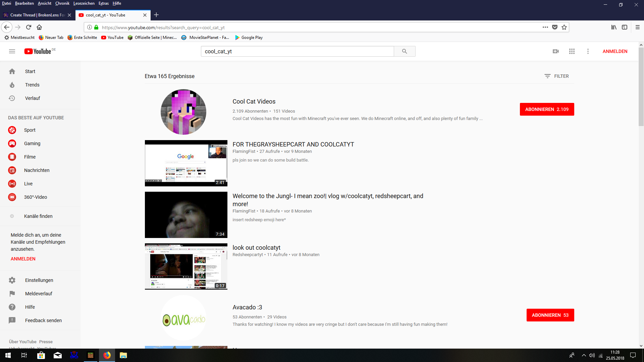Close the cool_cat_yt YouTube tab
This screenshot has width=644, height=362.
pyautogui.click(x=145, y=15)
